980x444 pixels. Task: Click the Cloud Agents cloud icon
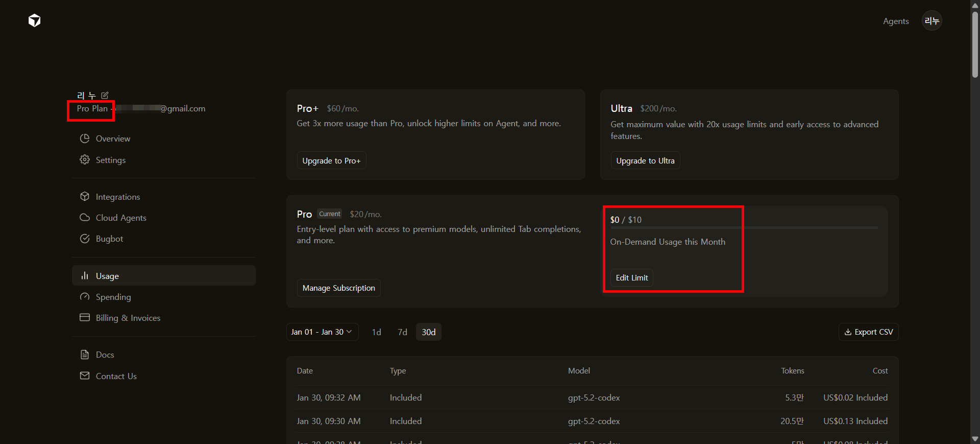[85, 218]
